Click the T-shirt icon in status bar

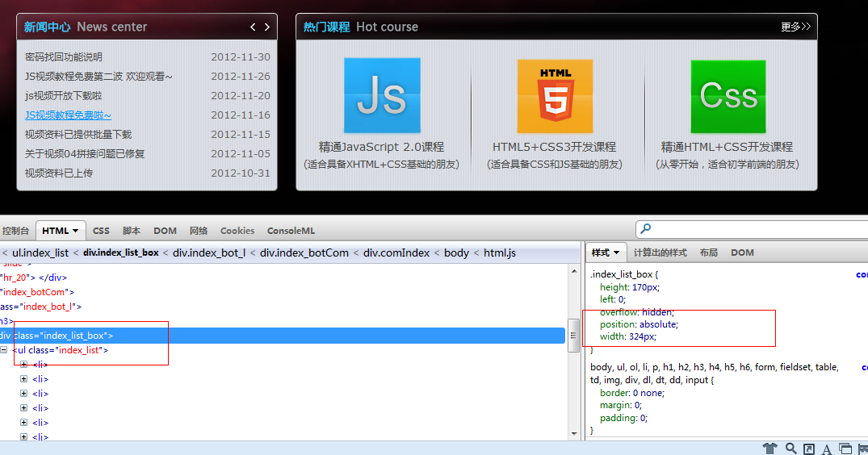pyautogui.click(x=769, y=449)
